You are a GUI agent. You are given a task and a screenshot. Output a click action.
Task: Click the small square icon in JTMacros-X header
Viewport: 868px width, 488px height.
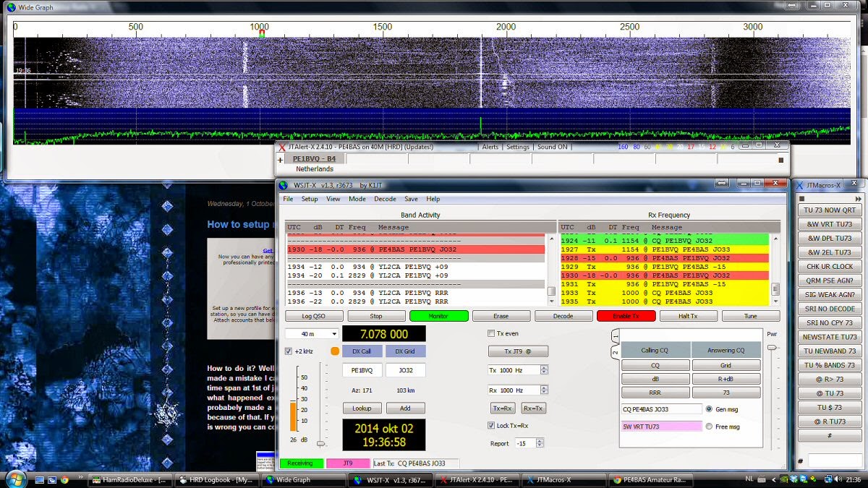click(x=801, y=198)
